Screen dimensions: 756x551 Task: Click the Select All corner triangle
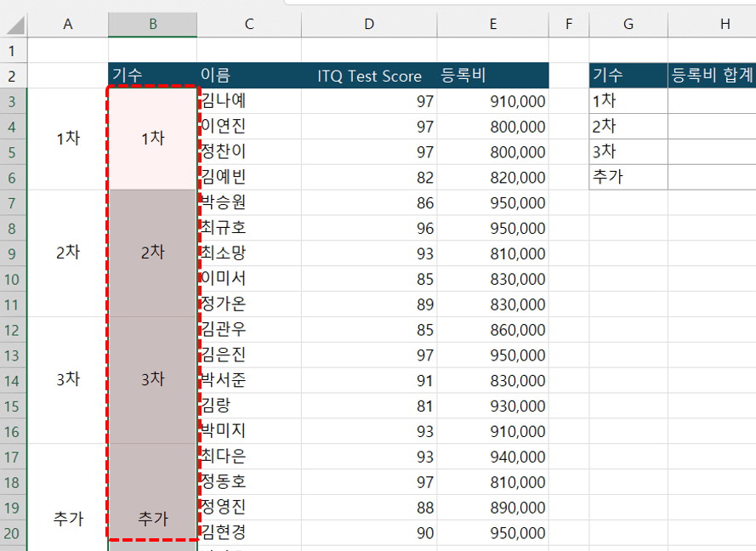14,25
